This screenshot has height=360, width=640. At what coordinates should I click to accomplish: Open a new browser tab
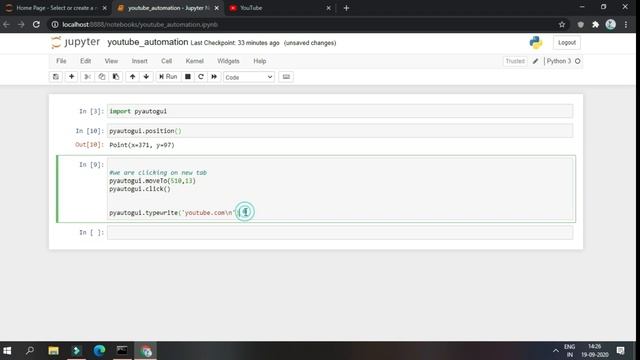click(346, 8)
